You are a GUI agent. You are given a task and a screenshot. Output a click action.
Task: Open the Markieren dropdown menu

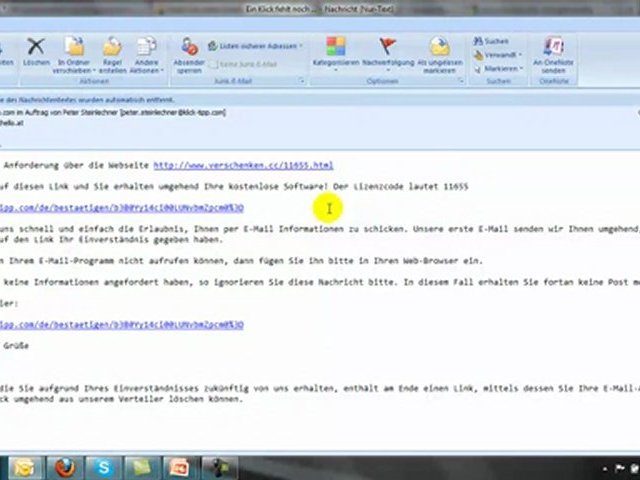[499, 68]
